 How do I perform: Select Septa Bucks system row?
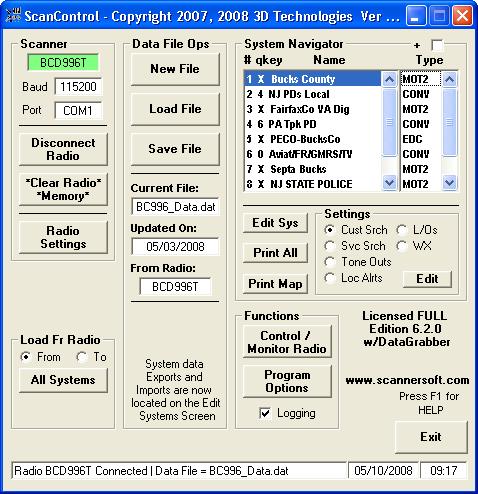tap(313, 169)
